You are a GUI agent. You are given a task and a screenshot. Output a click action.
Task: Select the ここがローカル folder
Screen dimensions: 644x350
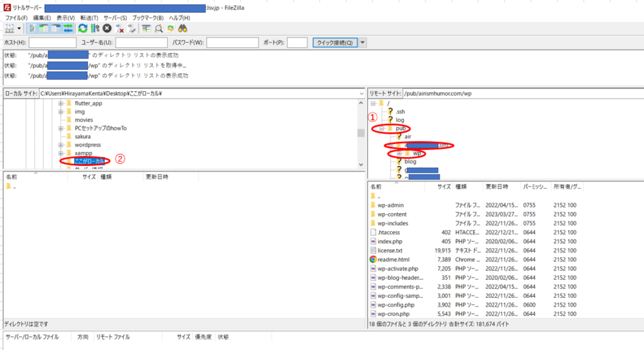pyautogui.click(x=89, y=161)
